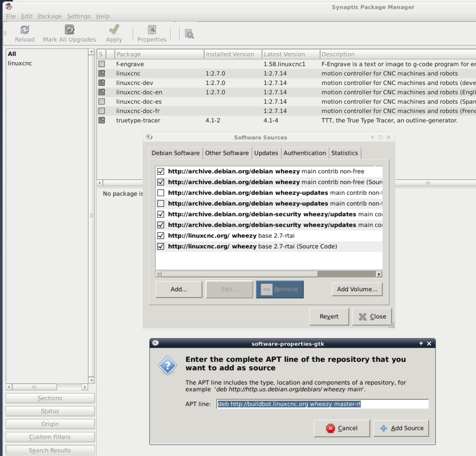
Task: Click status icon for linuxcnc package
Action: click(102, 73)
